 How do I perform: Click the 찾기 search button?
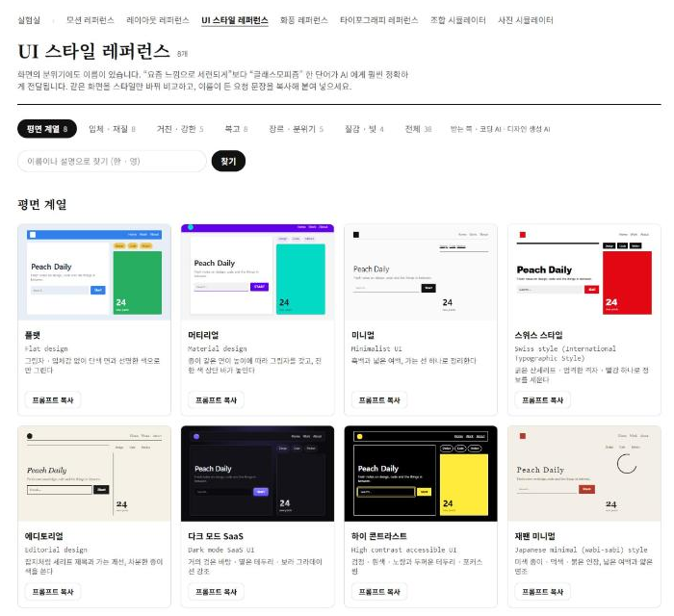pyautogui.click(x=228, y=161)
